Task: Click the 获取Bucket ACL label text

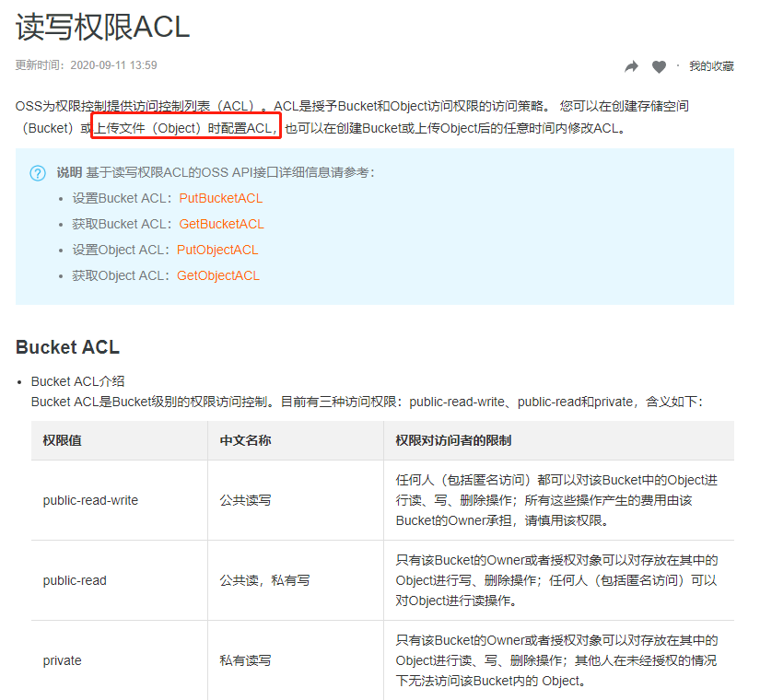Action: pos(122,224)
